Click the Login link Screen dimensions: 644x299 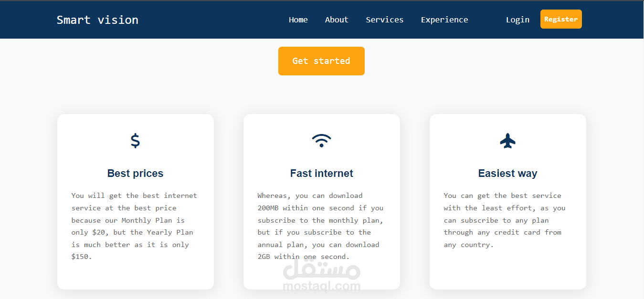517,20
